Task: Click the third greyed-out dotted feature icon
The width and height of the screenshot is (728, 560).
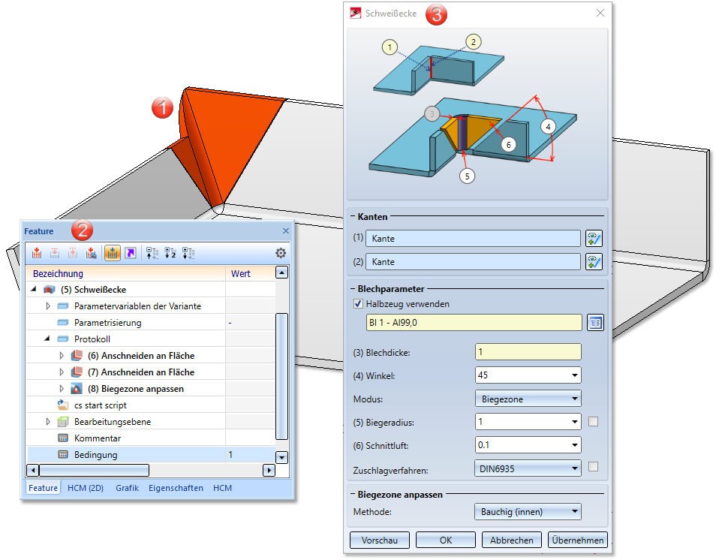Action: (x=73, y=253)
